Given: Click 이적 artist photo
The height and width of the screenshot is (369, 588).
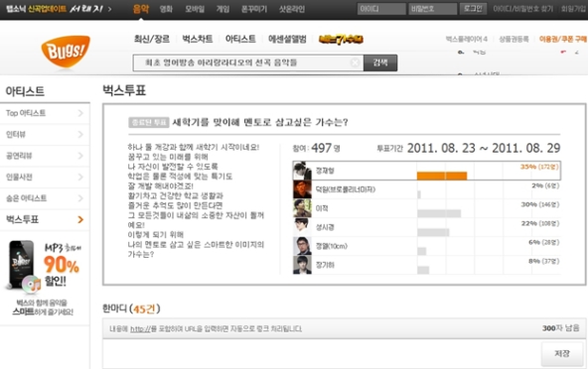Looking at the screenshot, I should (x=302, y=208).
